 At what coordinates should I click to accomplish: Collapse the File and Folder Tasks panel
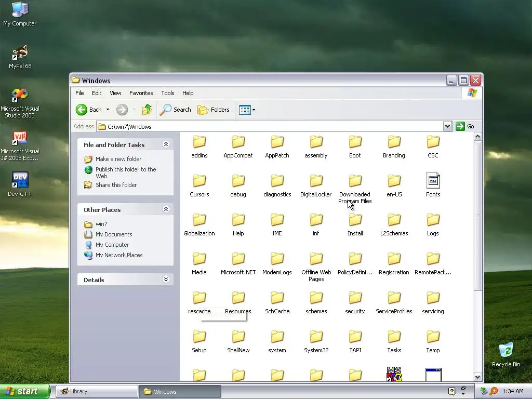[166, 144]
